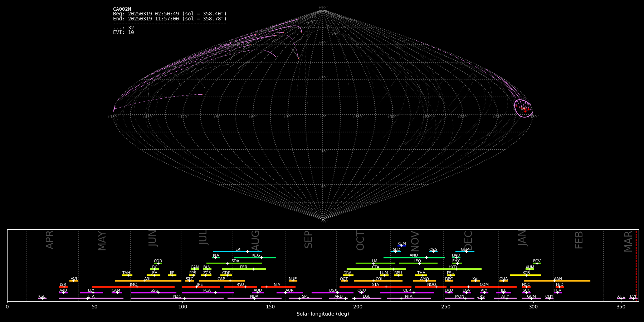Click the +60 latitude label on map
This screenshot has width=644, height=322.
coord(322,43)
